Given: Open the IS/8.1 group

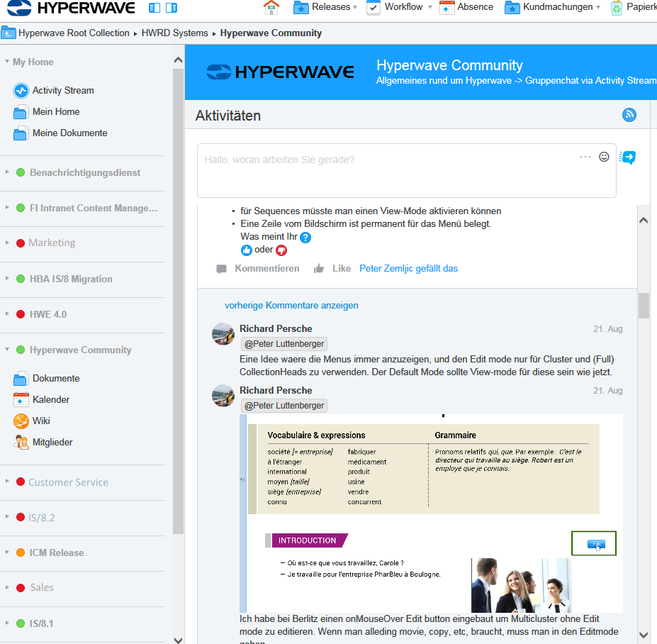Looking at the screenshot, I should [x=41, y=623].
